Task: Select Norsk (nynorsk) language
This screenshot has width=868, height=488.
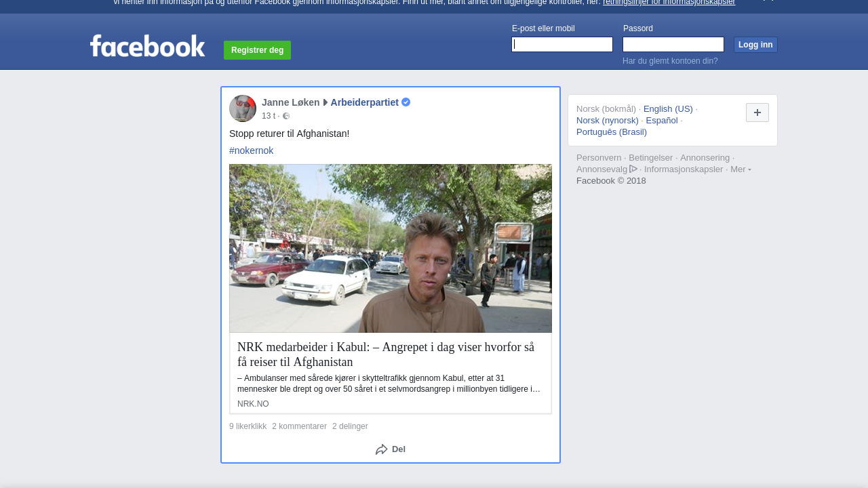Action: pyautogui.click(x=608, y=121)
